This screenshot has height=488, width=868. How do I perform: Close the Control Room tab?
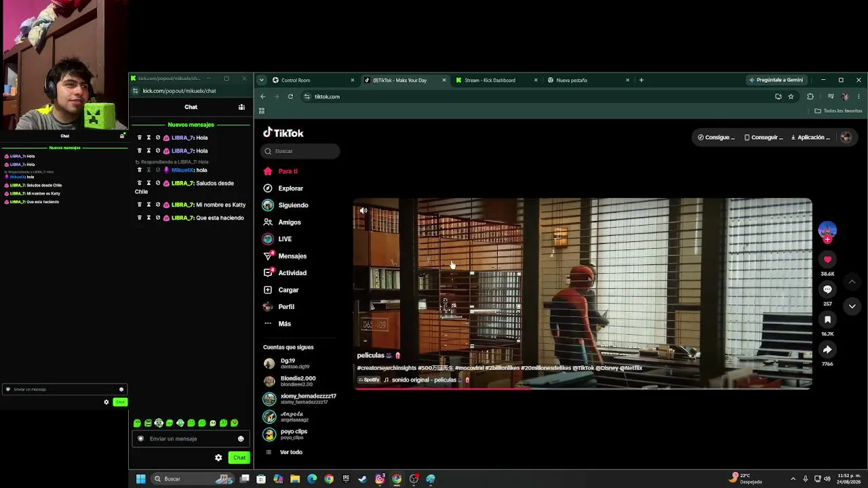click(x=353, y=80)
